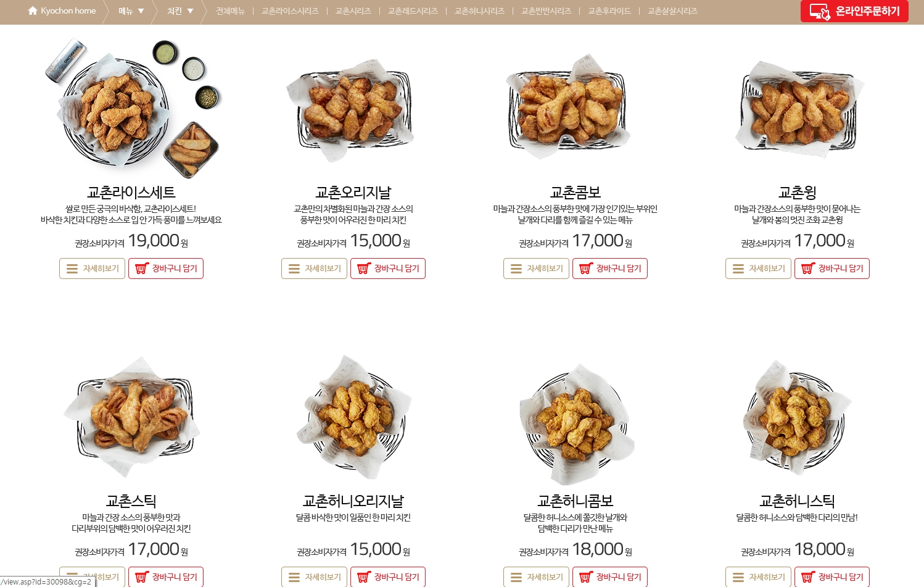The width and height of the screenshot is (924, 587).
Task: Open the 교촌살살시리즈 category
Action: pos(672,11)
